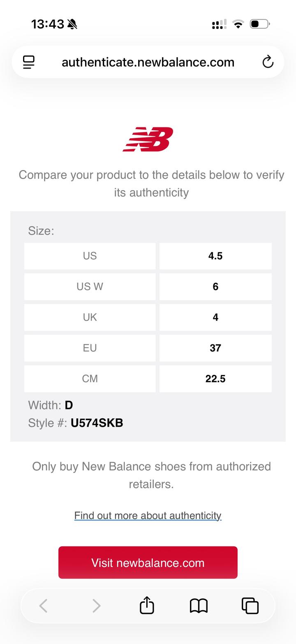The width and height of the screenshot is (296, 644).
Task: Tap the UK size value 4
Action: (215, 317)
